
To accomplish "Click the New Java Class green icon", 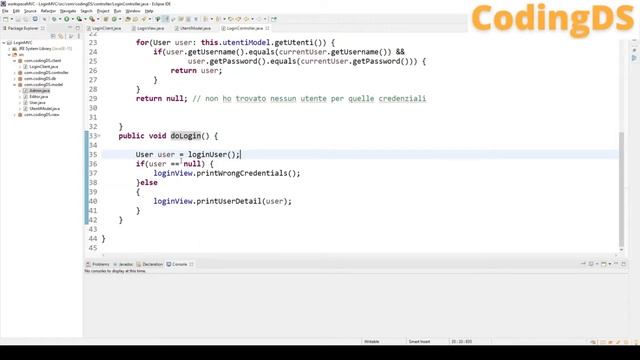I will point(114,19).
